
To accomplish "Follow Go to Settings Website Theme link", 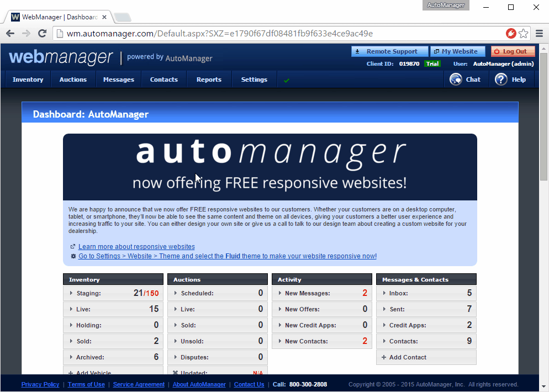I will [228, 256].
